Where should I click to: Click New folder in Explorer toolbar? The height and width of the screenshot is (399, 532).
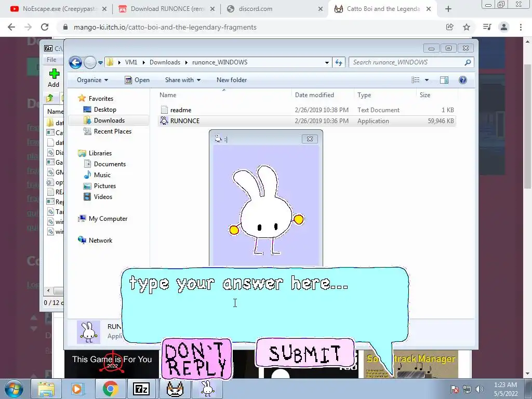[232, 80]
